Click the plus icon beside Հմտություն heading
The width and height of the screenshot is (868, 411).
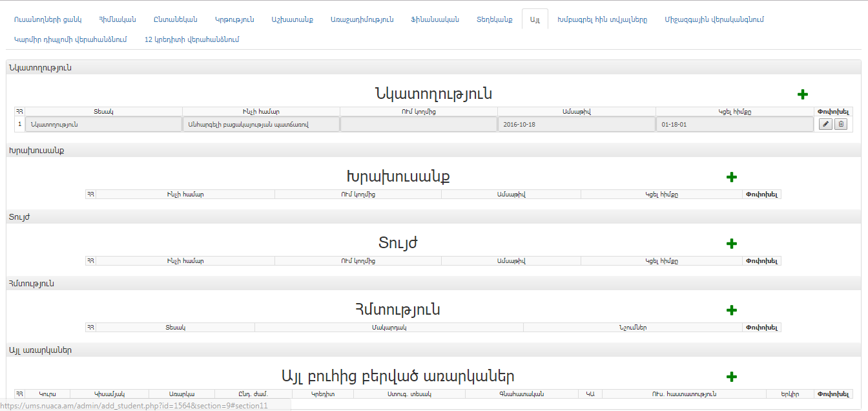pyautogui.click(x=731, y=310)
